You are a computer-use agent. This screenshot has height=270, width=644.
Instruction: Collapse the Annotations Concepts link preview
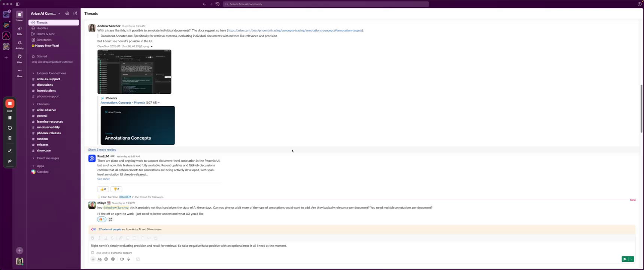159,103
